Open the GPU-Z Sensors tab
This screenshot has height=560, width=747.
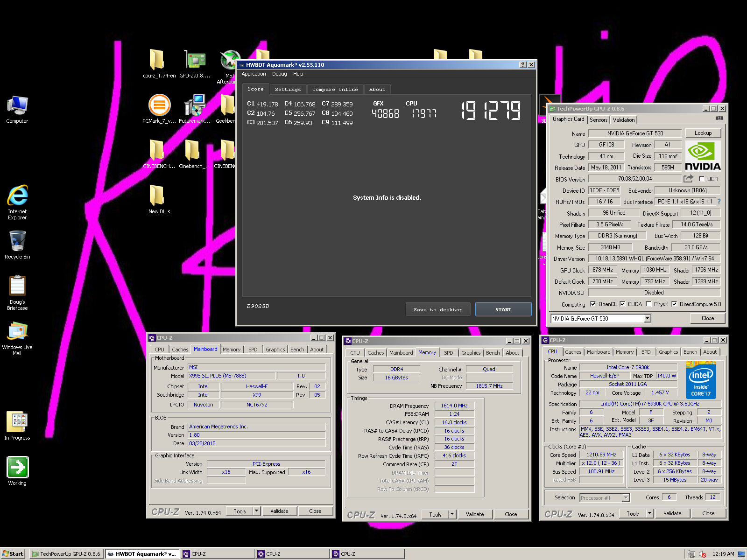pos(599,120)
